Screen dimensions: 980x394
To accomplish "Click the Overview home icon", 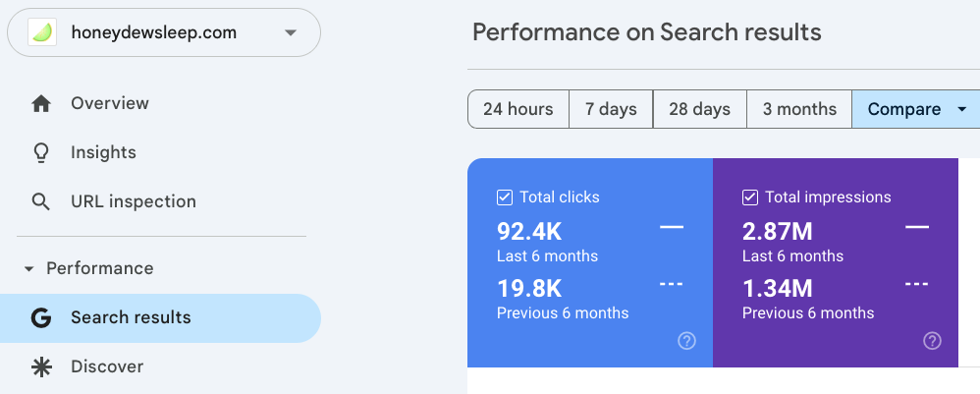I will [x=41, y=103].
